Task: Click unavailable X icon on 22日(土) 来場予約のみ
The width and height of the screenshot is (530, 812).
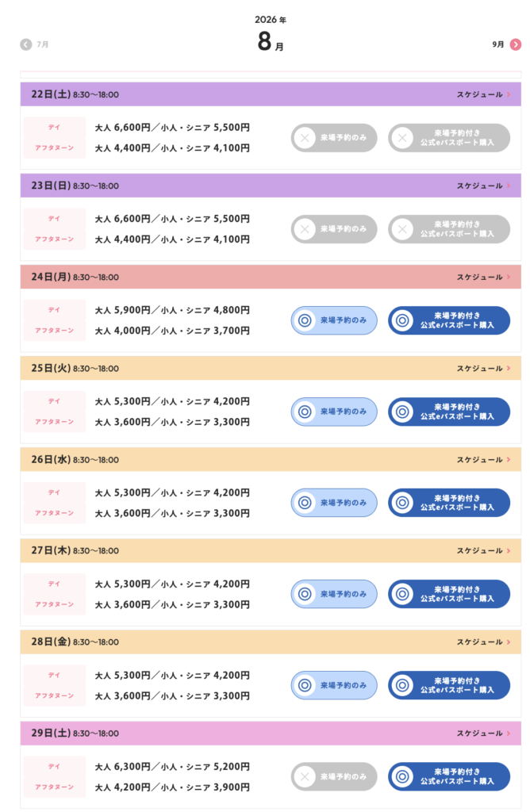Action: 305,138
